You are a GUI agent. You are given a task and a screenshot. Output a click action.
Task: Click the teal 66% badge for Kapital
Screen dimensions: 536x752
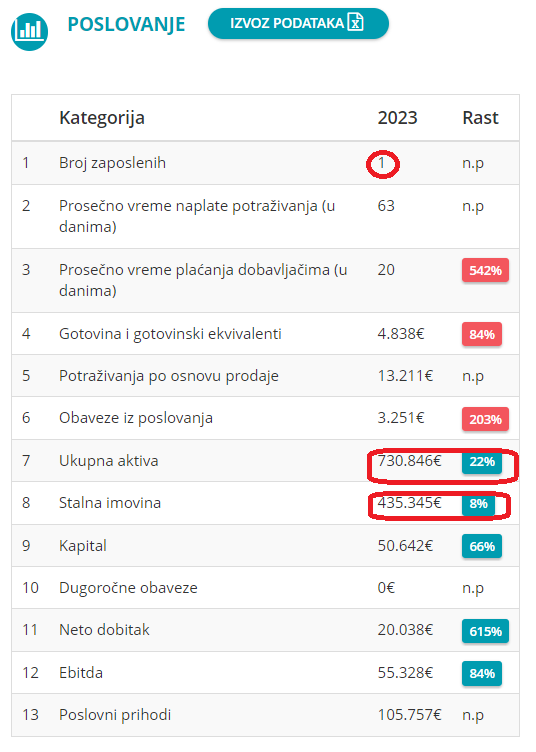[x=482, y=546]
